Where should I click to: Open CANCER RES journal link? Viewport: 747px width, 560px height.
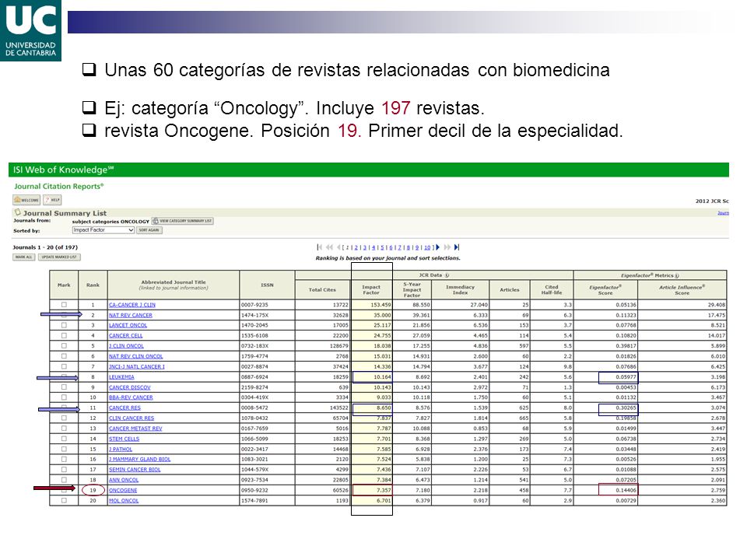[x=124, y=408]
